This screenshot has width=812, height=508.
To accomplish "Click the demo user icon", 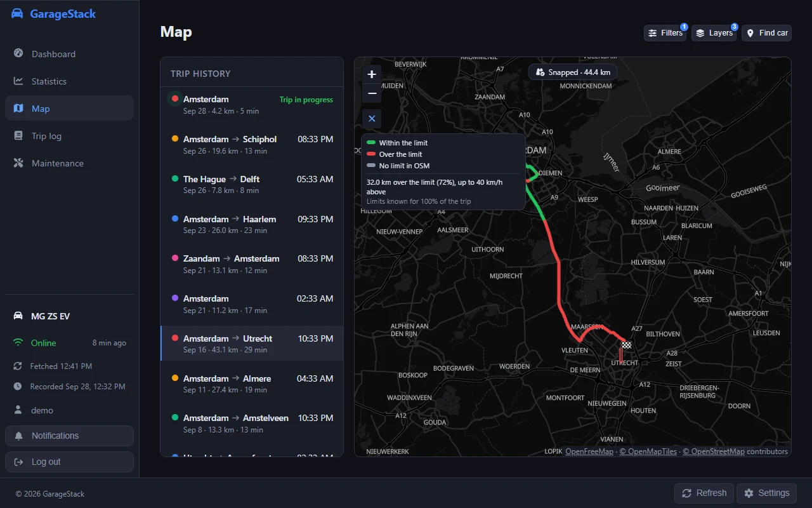I will [18, 410].
